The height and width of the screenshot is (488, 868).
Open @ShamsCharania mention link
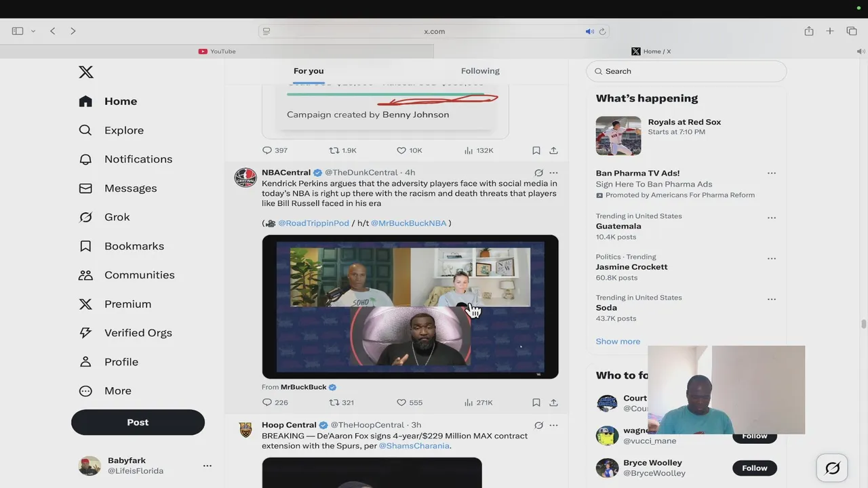point(414,446)
